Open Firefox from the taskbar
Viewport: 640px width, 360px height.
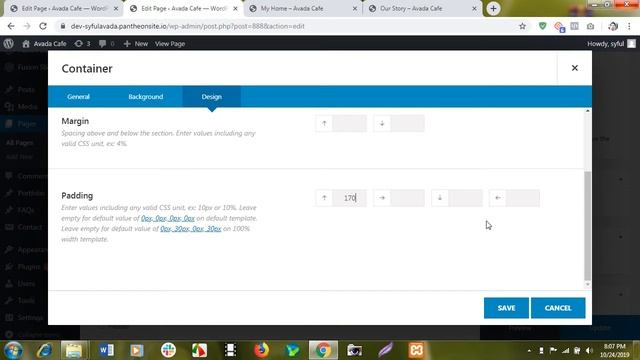click(x=261, y=350)
